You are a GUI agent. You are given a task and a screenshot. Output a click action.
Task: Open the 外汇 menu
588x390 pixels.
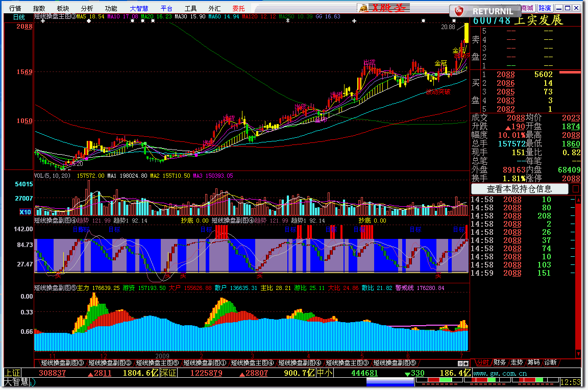[214, 8]
